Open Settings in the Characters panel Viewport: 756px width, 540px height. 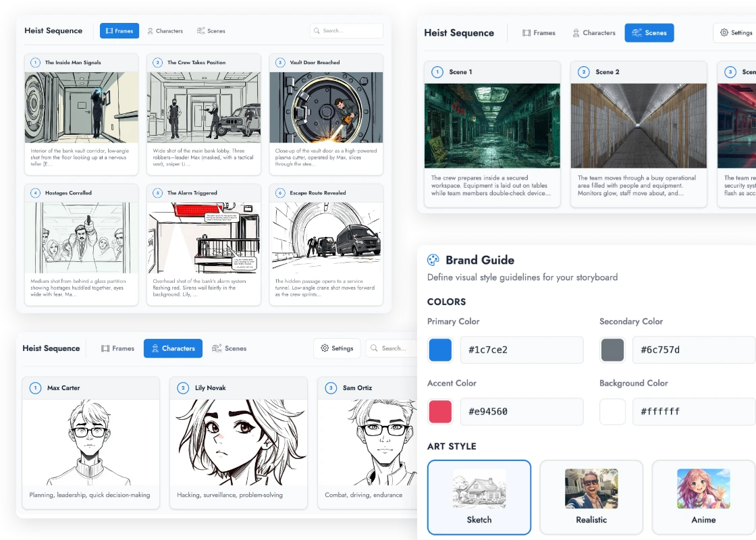[337, 348]
